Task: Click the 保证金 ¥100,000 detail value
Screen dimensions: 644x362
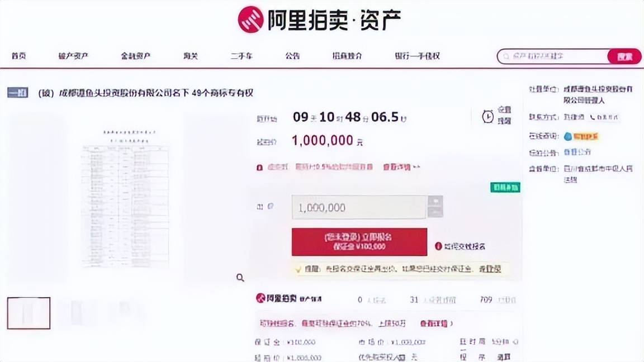Action: (x=301, y=342)
